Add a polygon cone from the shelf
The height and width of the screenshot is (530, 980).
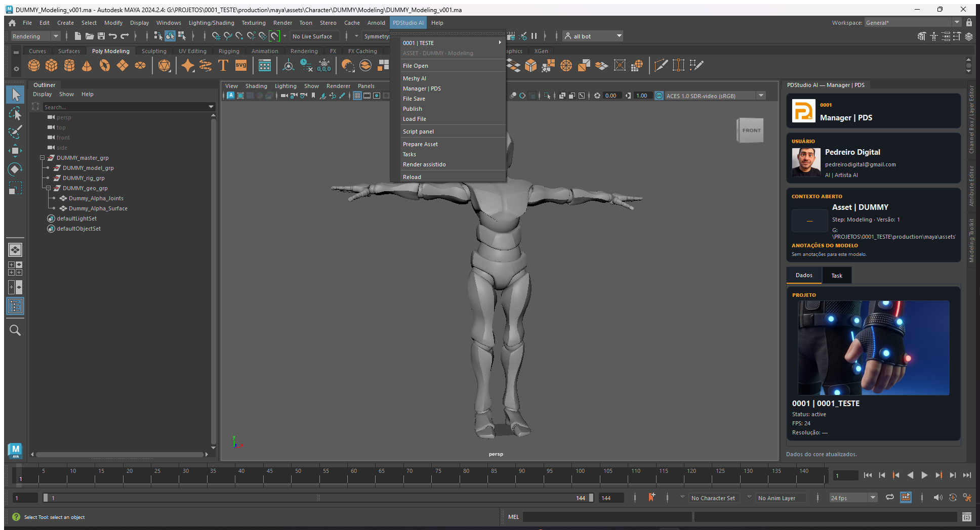click(87, 66)
